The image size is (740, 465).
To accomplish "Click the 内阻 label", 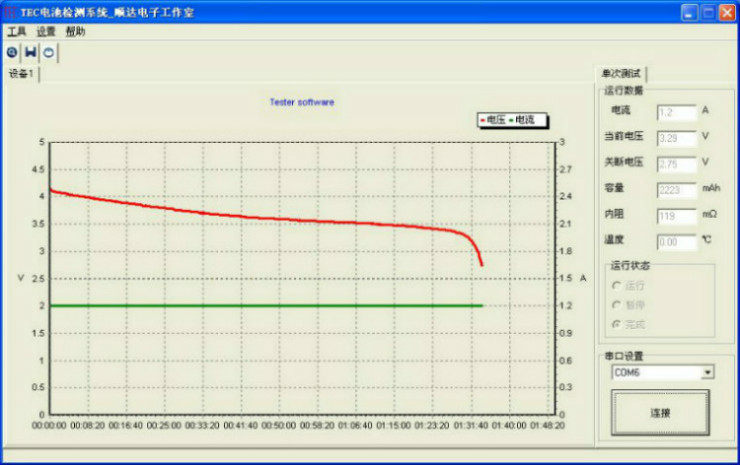I will (614, 214).
